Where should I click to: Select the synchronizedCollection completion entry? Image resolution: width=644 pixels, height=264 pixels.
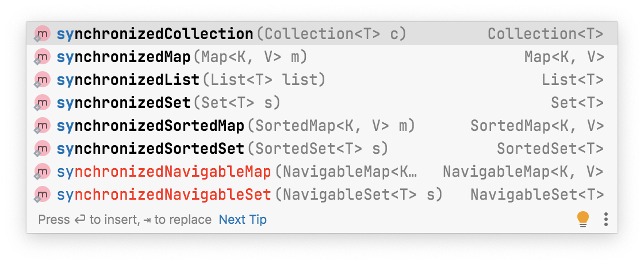tap(322, 34)
